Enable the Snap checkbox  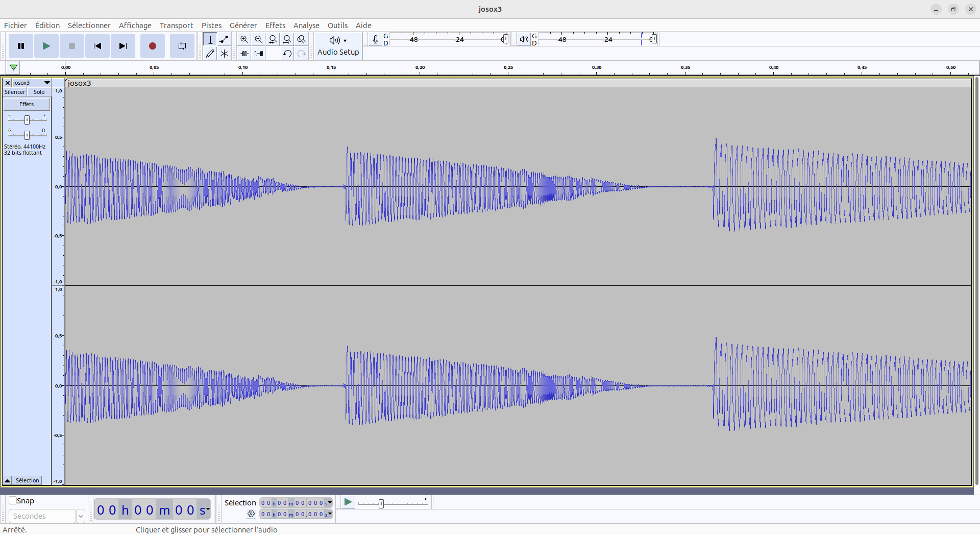13,501
